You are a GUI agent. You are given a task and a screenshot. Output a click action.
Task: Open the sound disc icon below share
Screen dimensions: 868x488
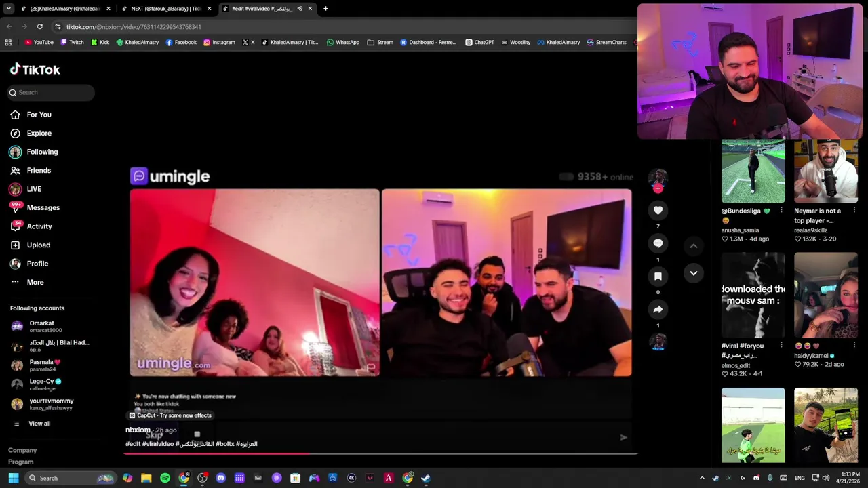[658, 342]
